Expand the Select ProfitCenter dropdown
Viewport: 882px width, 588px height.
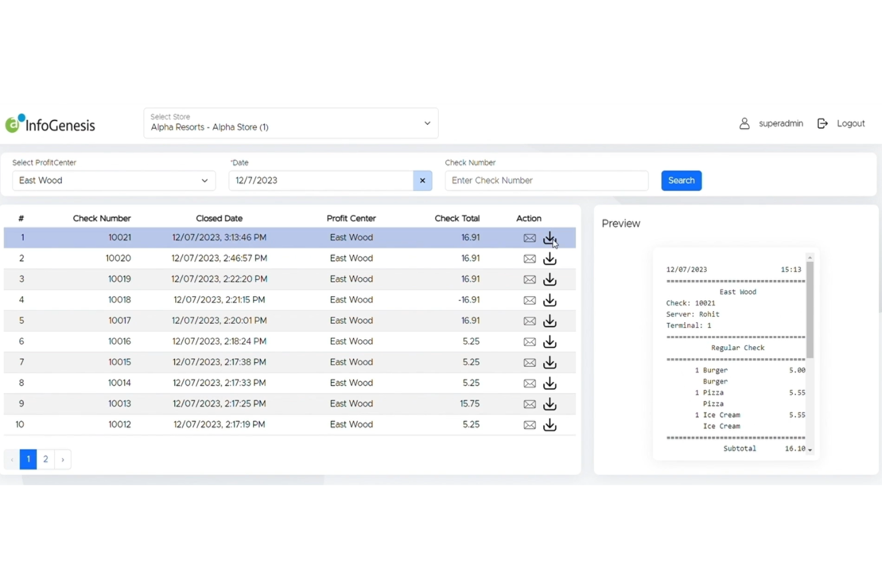(x=114, y=181)
